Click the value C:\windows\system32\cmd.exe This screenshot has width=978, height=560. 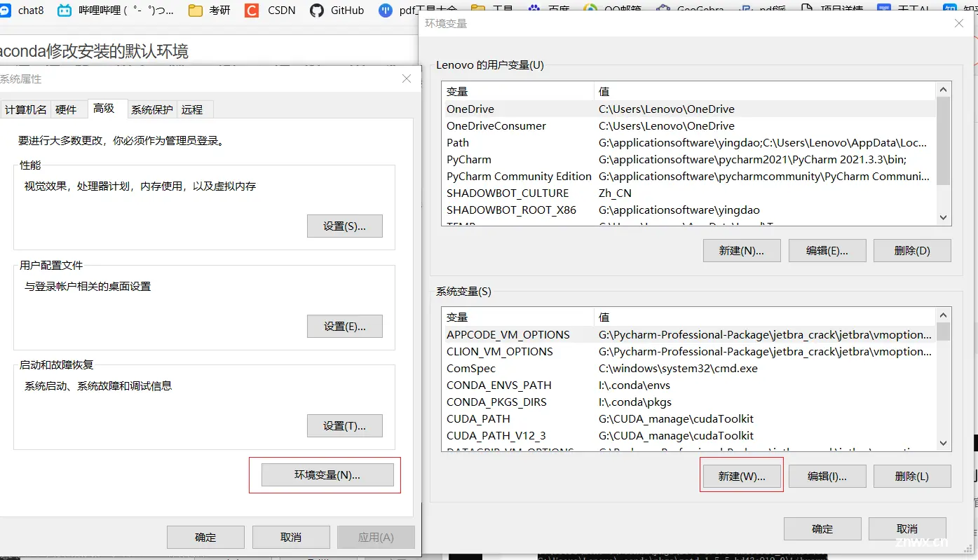pos(678,368)
